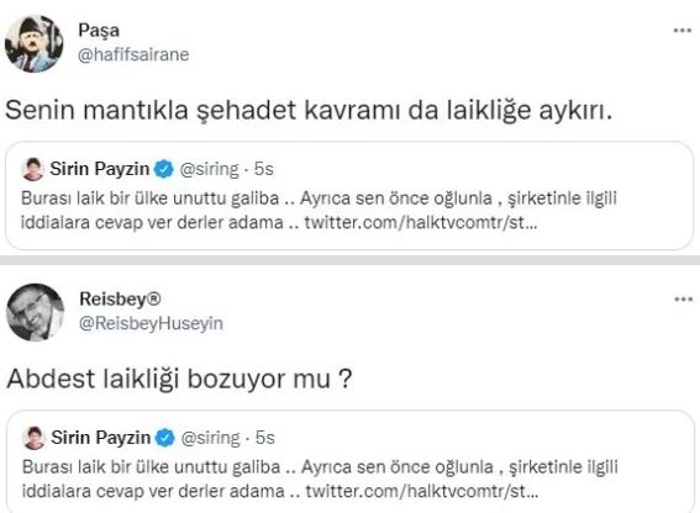
Task: Open more options on Paşa's tweet
Action: point(682,30)
